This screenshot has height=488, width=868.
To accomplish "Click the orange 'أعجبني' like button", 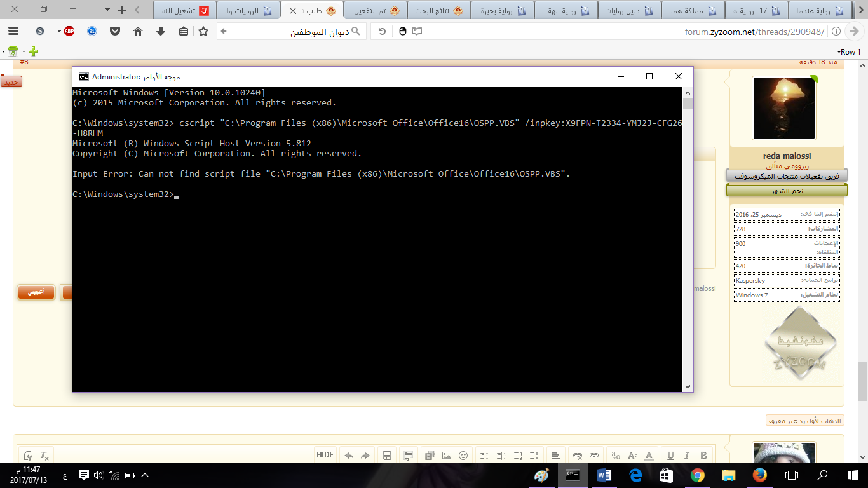I will [x=36, y=292].
